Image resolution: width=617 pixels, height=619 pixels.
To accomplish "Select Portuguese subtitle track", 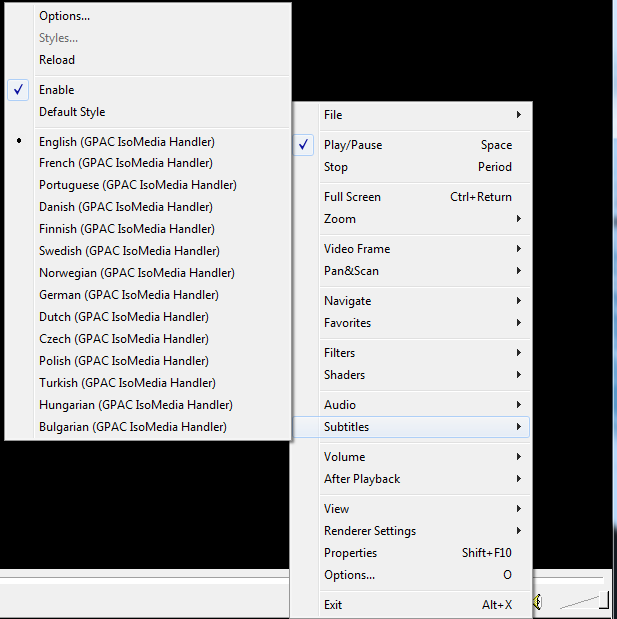I will pos(148,185).
